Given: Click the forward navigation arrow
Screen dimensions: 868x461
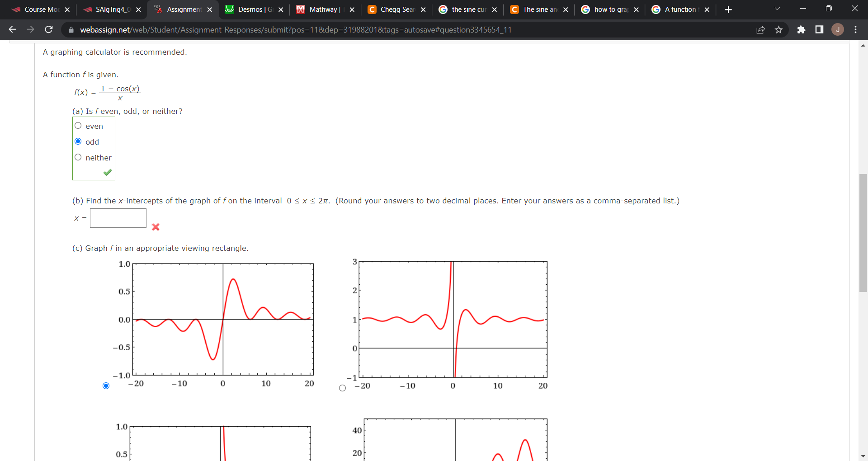Looking at the screenshot, I should (x=30, y=29).
